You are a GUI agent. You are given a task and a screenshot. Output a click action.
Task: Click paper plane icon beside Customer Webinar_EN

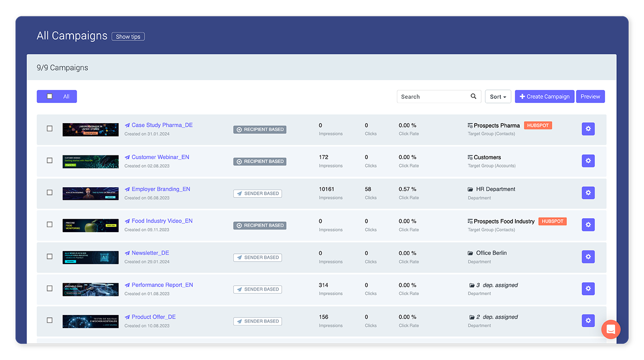click(127, 158)
